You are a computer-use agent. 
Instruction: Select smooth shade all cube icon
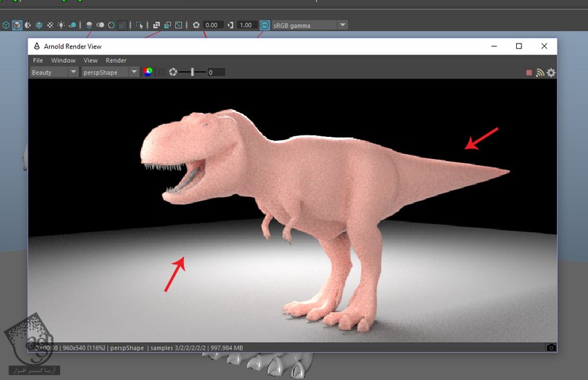pyautogui.click(x=17, y=25)
